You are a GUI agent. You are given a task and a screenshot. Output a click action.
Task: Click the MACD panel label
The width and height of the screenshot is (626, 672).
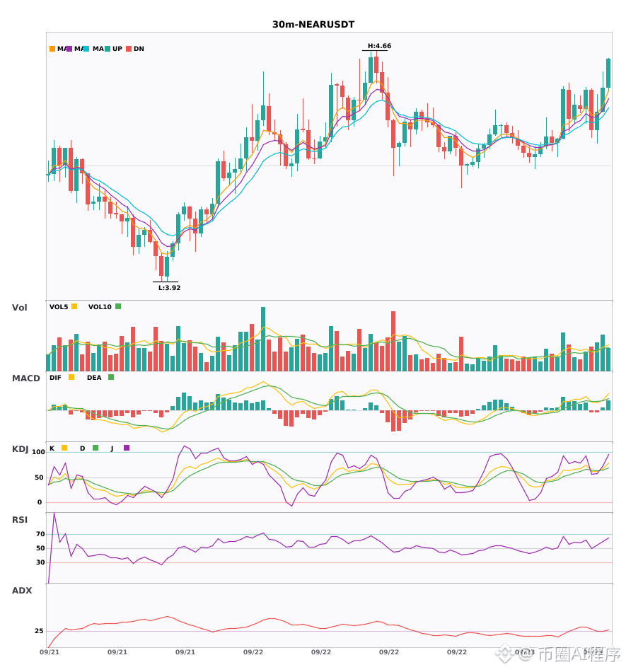click(x=25, y=378)
